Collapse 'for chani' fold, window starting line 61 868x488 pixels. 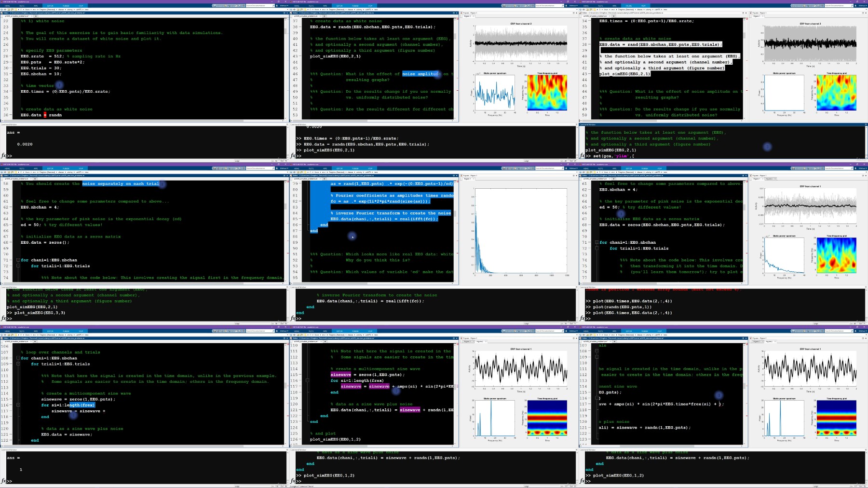click(x=597, y=242)
